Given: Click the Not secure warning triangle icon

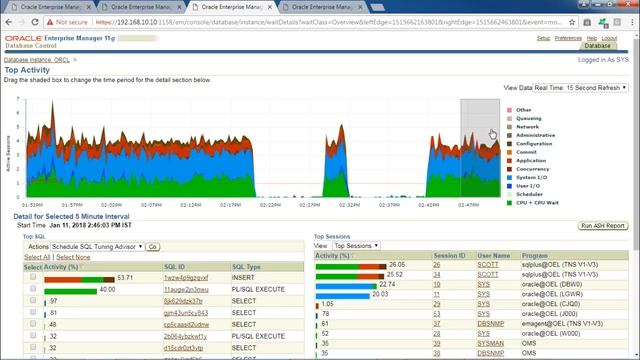Looking at the screenshot, I should [50, 22].
